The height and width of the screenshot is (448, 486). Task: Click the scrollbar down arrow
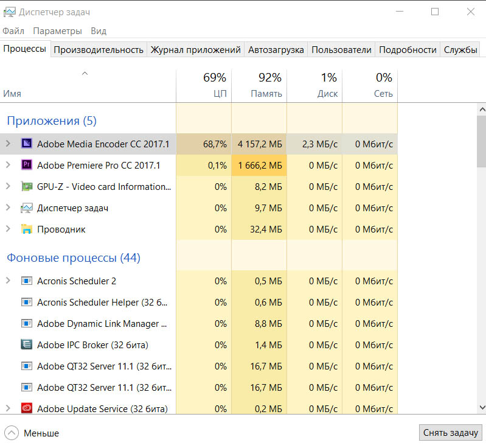(482, 407)
